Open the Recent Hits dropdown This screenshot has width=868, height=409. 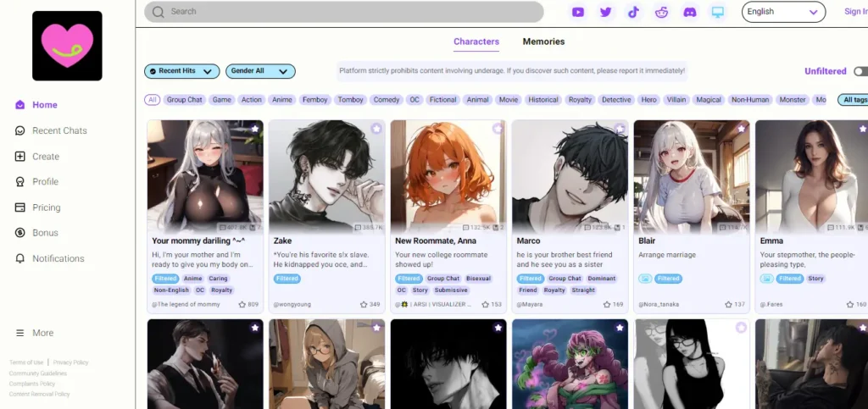click(x=181, y=71)
